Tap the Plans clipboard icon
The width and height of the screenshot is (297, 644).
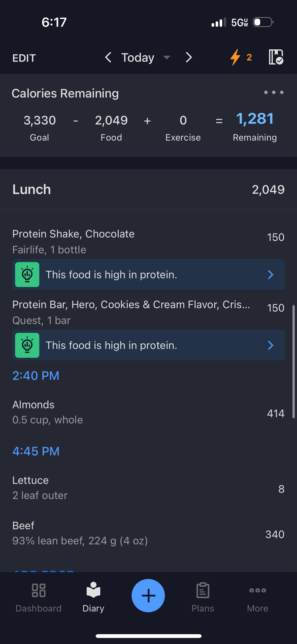pos(203,590)
